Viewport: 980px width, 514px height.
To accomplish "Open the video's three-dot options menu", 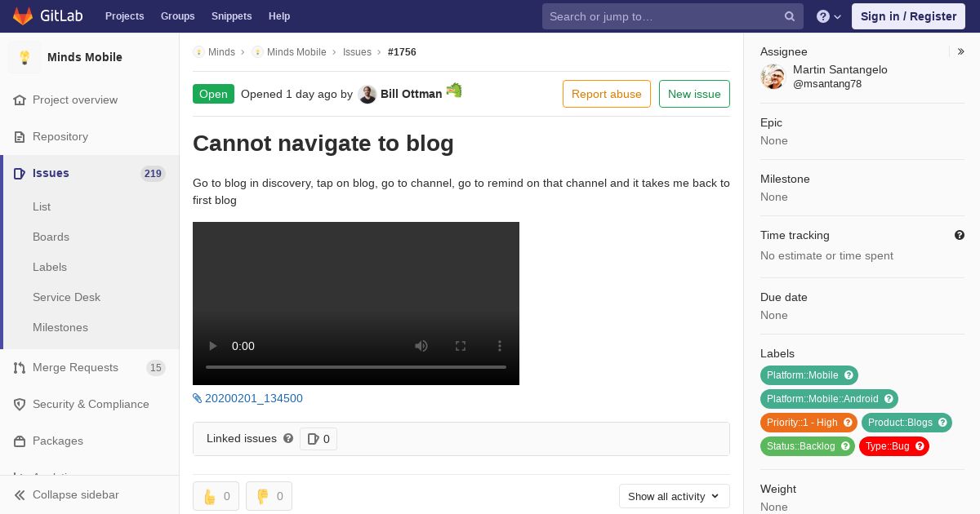I will (500, 346).
